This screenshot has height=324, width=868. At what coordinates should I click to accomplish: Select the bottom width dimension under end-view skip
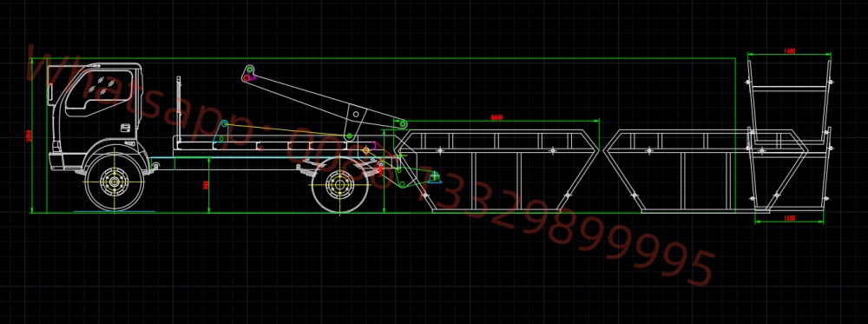789,218
